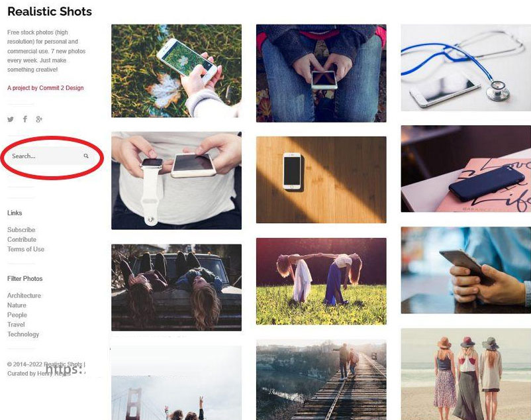Image resolution: width=531 pixels, height=420 pixels.
Task: Open the Subscribe link
Action: pyautogui.click(x=21, y=230)
